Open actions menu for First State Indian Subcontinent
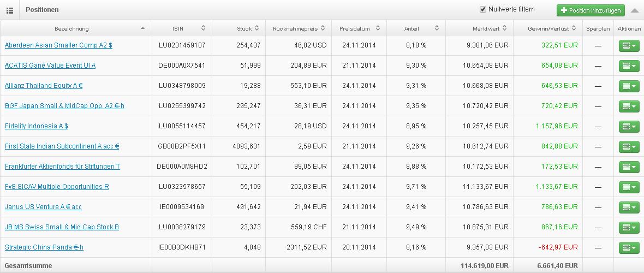The image size is (644, 273). click(x=629, y=146)
